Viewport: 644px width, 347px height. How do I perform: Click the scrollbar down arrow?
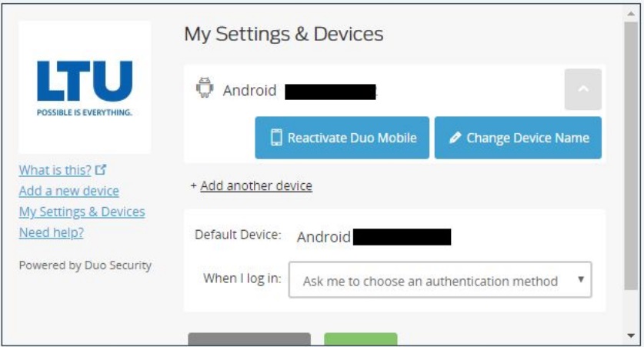[631, 335]
